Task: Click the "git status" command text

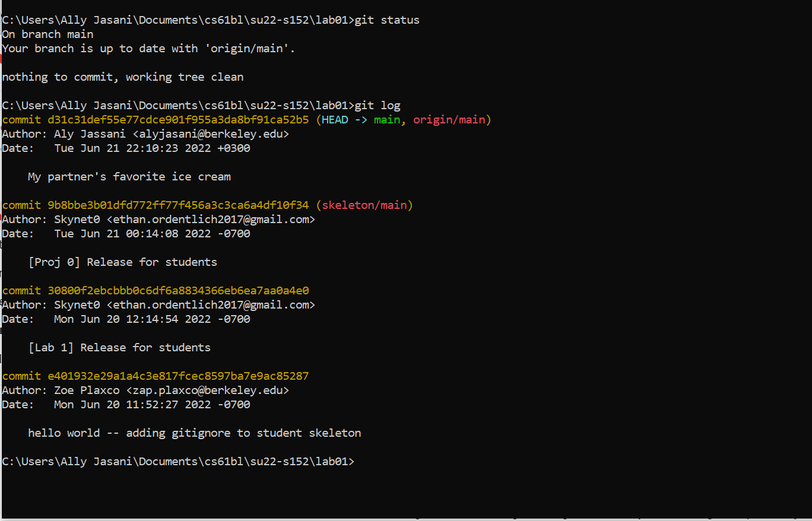Action: 387,20
